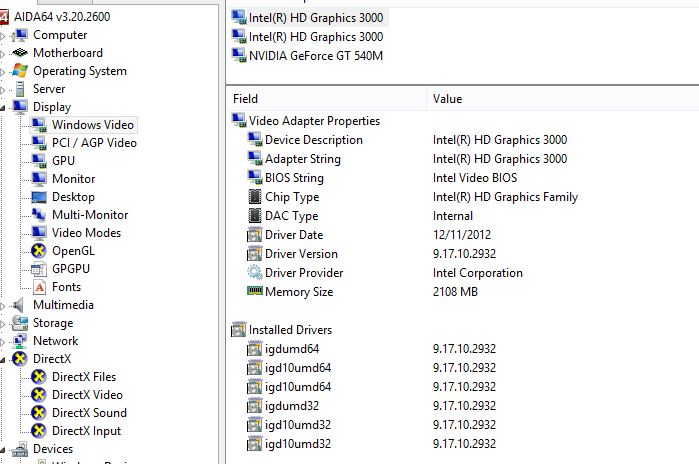Click the Network computers icon
699x464 pixels.
pyautogui.click(x=20, y=341)
